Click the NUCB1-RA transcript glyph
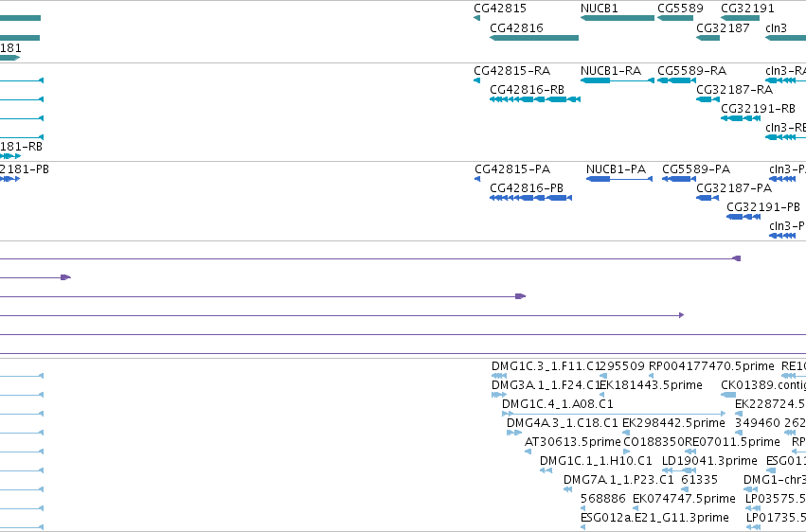The image size is (806, 532). click(618, 80)
